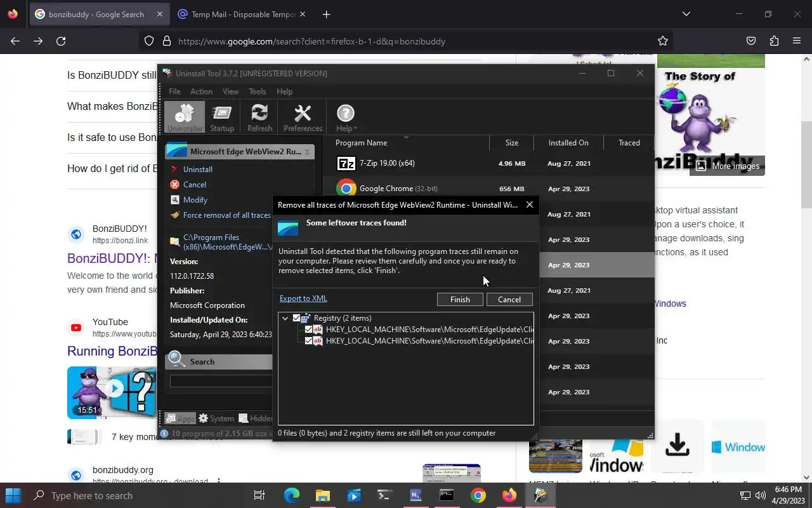Click Force removal of all traces
The width and height of the screenshot is (812, 508).
click(x=226, y=215)
